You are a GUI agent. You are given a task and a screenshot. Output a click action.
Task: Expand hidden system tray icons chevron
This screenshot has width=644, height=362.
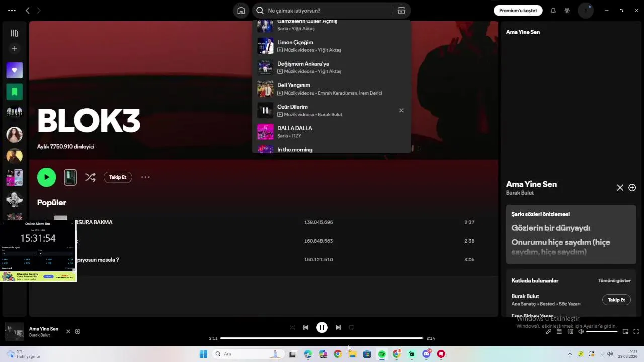coord(570,354)
